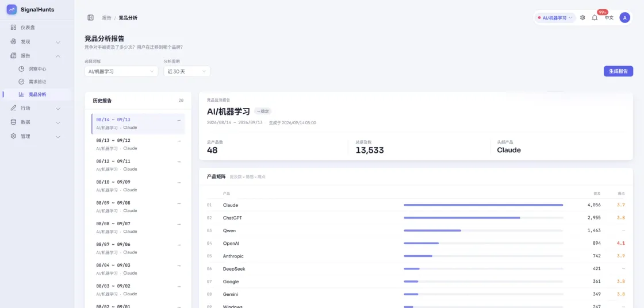Click the 历史报告 count 20
644x308 pixels.
(x=181, y=101)
